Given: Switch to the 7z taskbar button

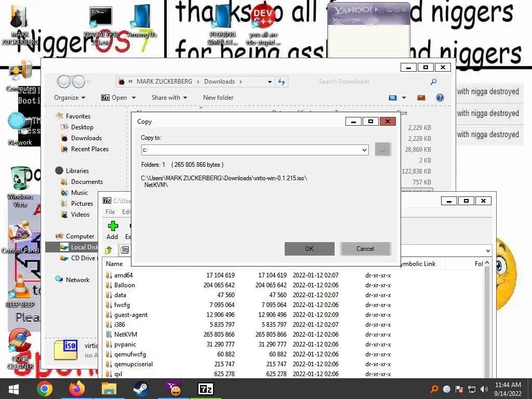Looking at the screenshot, I should coord(205,389).
